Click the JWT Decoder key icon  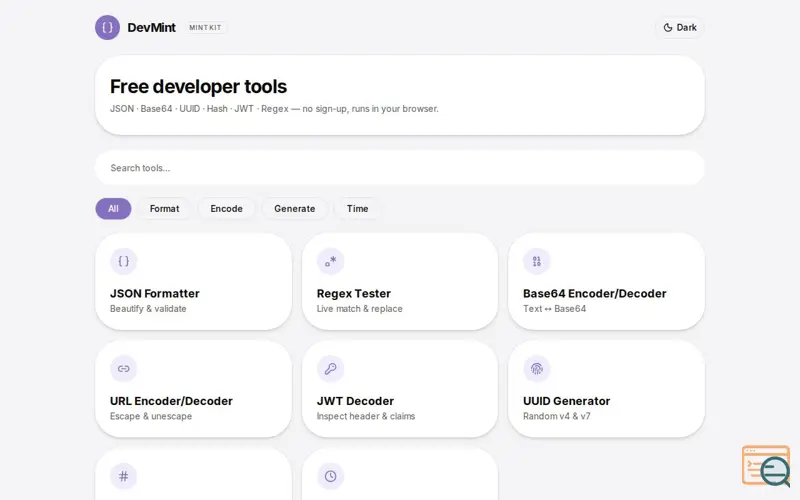pos(331,369)
